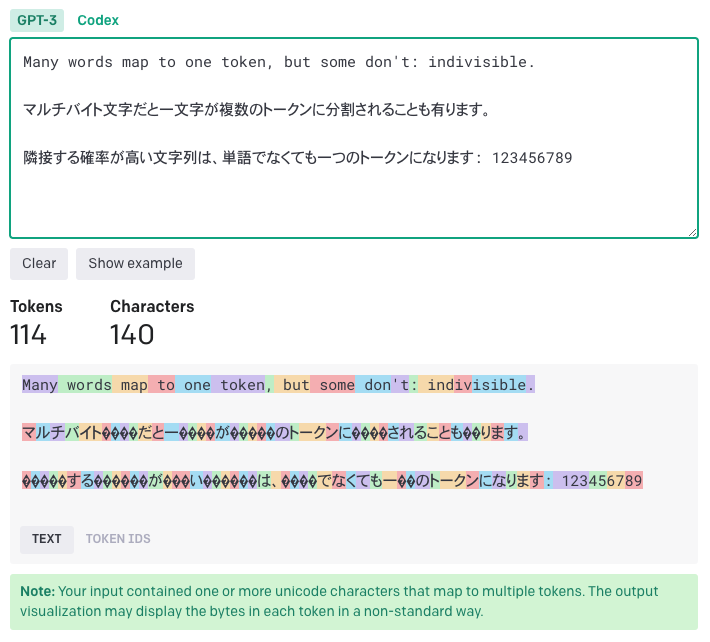Switch to the GPT-3 tab
Viewport: 710px width, 642px height.
pyautogui.click(x=37, y=20)
